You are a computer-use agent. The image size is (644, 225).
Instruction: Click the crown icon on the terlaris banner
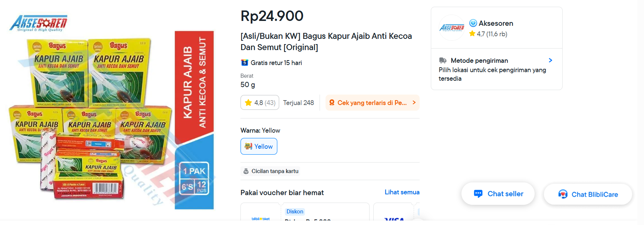[332, 102]
